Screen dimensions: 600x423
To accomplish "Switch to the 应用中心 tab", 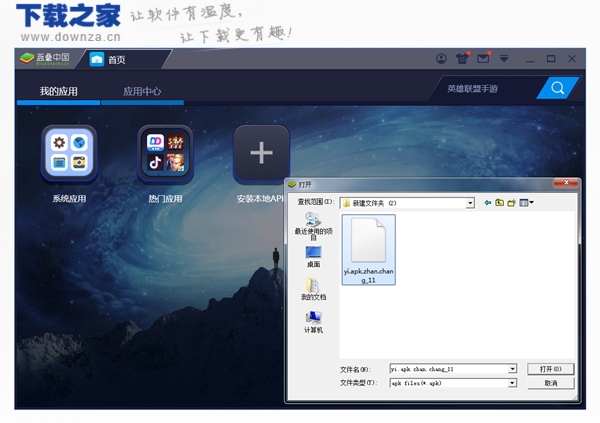I will [x=142, y=91].
